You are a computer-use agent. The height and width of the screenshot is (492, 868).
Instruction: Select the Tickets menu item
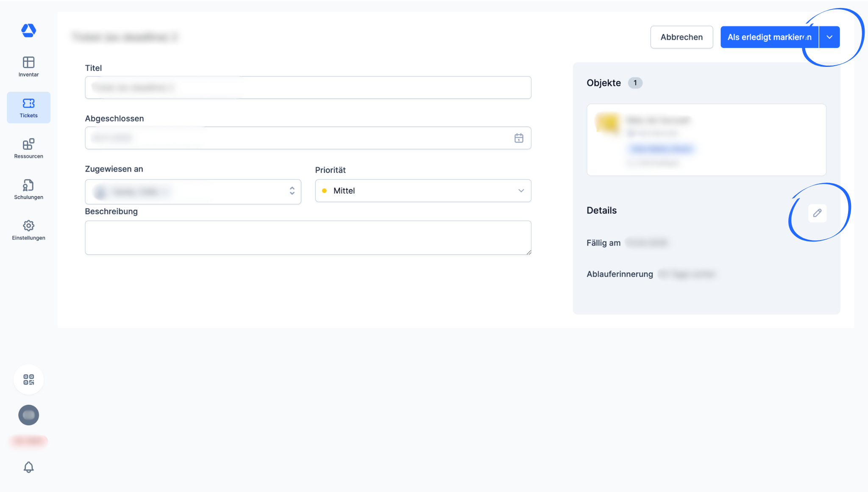click(x=28, y=108)
